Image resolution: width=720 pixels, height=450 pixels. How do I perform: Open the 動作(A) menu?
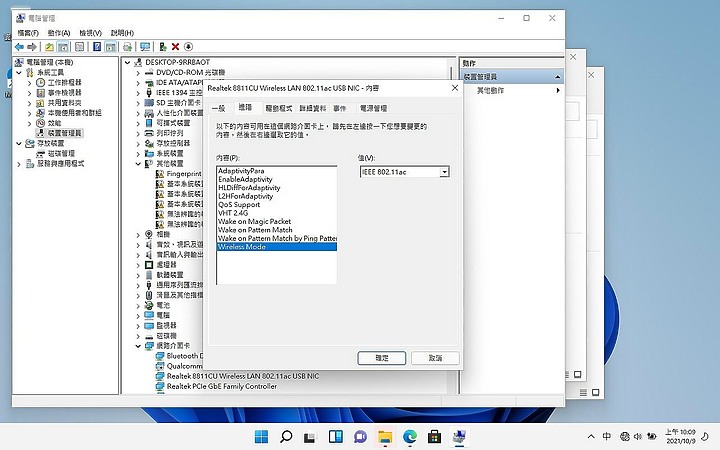(59, 33)
